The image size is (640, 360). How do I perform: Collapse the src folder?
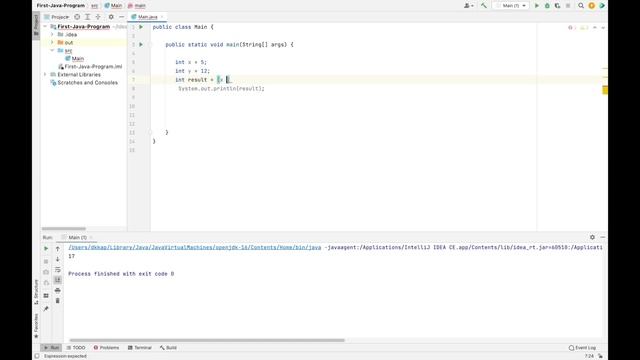(52, 51)
